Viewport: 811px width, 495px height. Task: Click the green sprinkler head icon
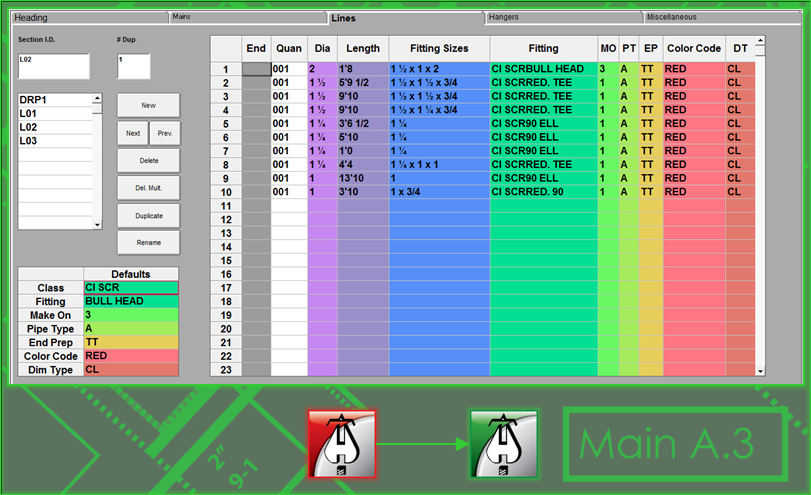click(504, 442)
